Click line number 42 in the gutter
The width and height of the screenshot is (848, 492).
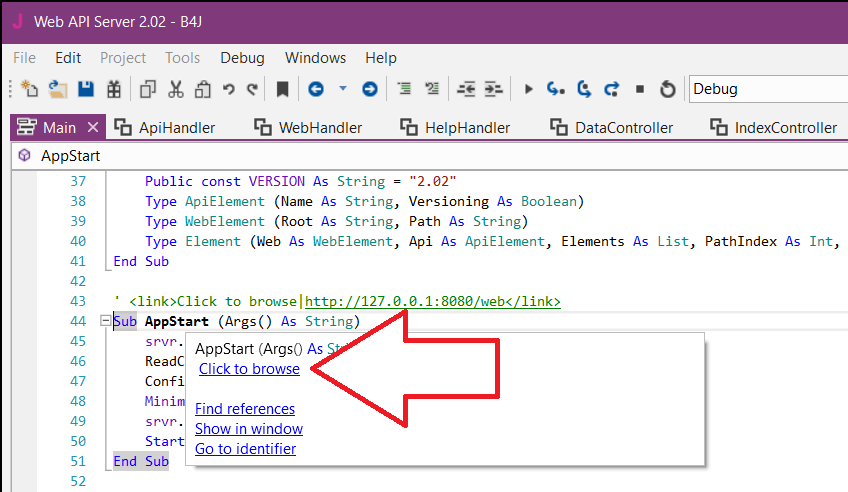pos(78,281)
